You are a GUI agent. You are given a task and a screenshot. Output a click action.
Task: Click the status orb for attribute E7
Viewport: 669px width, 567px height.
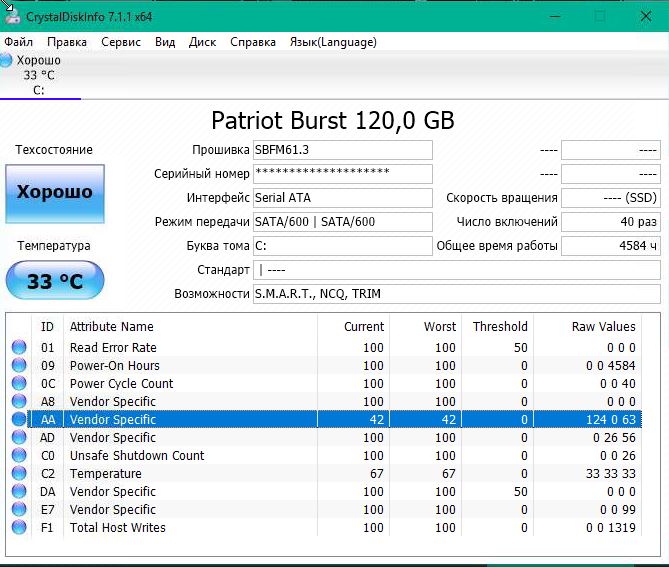click(x=19, y=509)
